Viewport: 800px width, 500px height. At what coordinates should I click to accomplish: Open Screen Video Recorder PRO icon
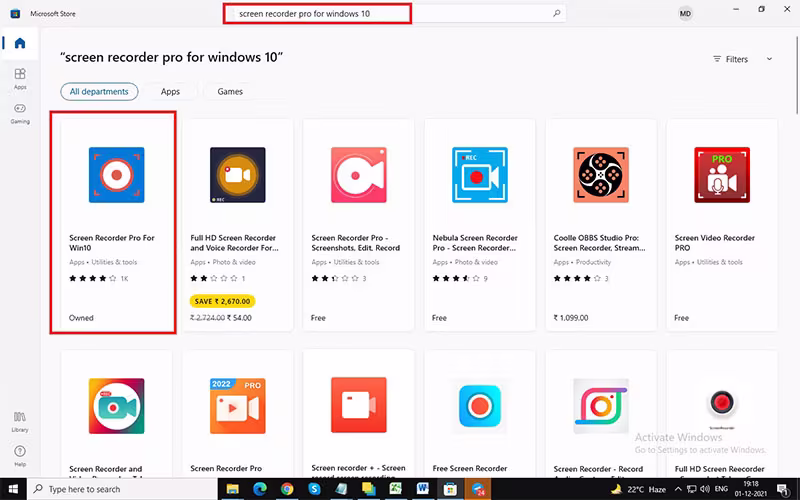(722, 175)
